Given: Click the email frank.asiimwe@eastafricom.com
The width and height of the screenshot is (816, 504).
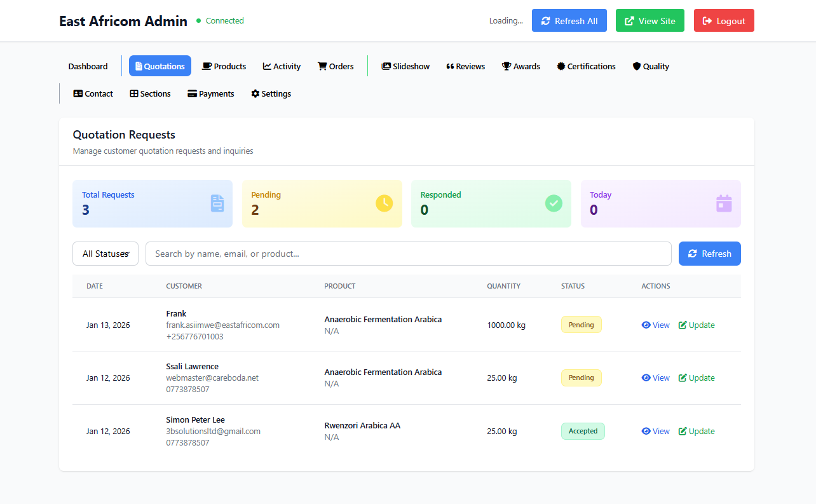Looking at the screenshot, I should pyautogui.click(x=223, y=325).
